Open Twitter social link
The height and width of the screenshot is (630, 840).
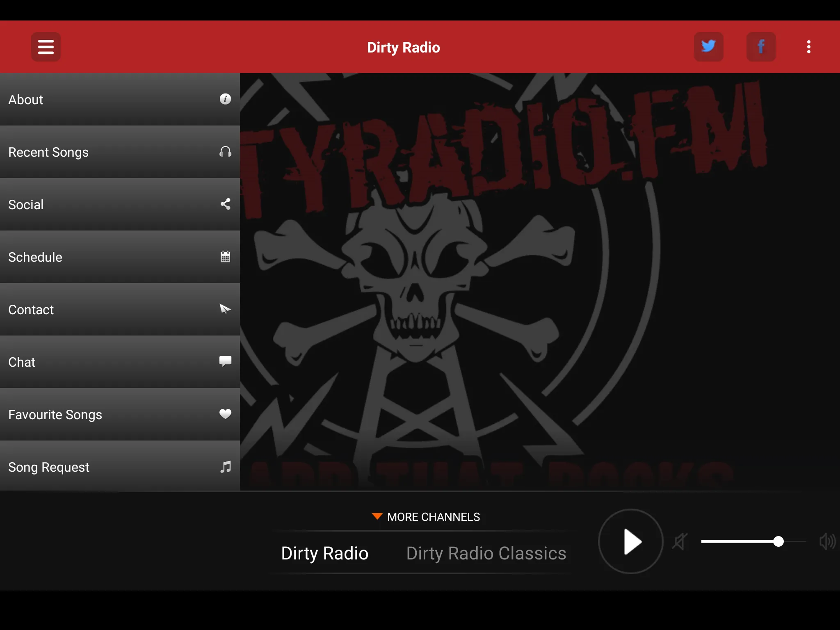click(x=708, y=46)
